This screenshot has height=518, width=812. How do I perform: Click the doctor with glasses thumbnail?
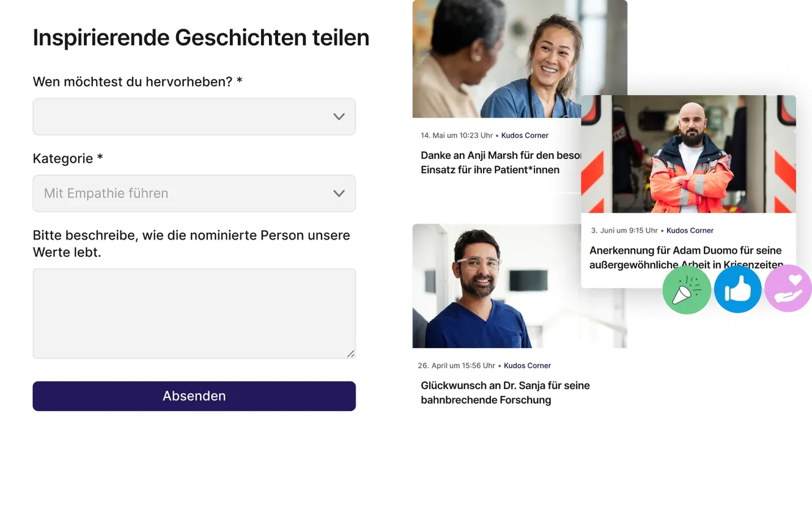tap(520, 286)
